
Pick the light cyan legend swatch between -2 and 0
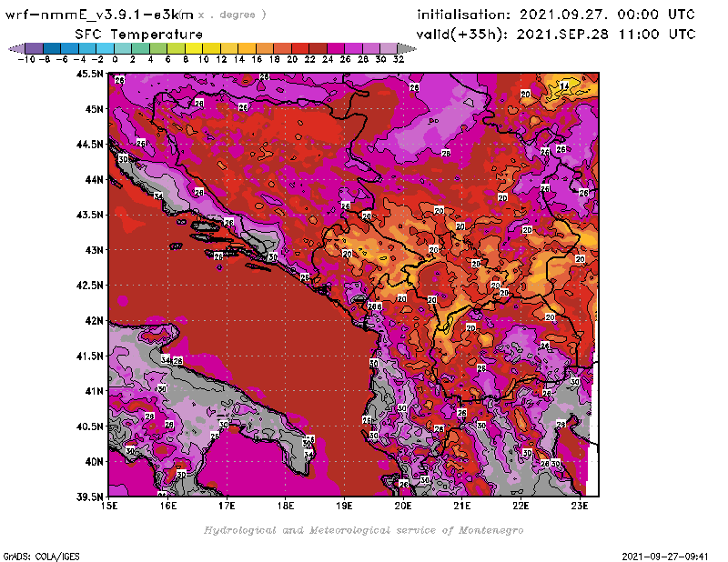(x=106, y=48)
